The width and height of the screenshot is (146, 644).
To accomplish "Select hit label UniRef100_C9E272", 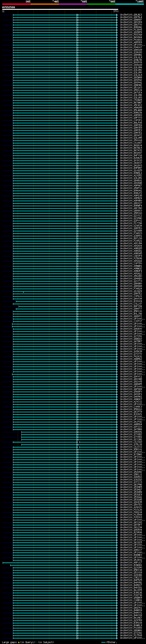I will point(131,578).
